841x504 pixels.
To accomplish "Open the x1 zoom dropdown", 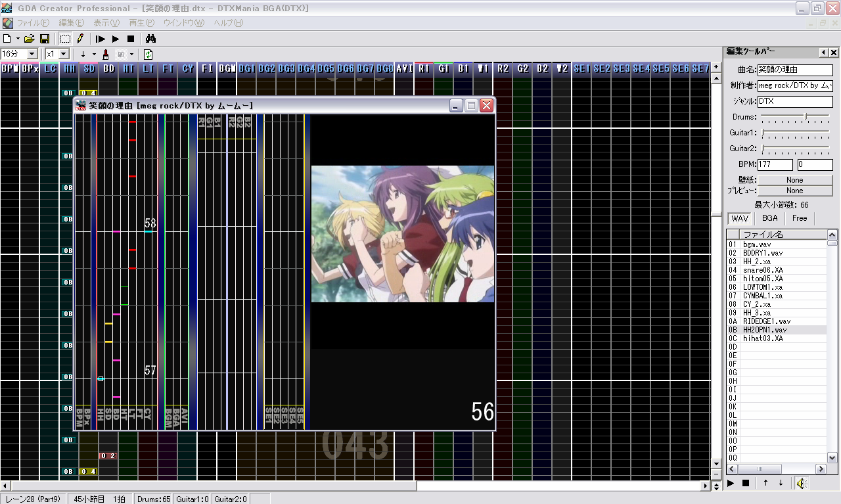I will 64,54.
